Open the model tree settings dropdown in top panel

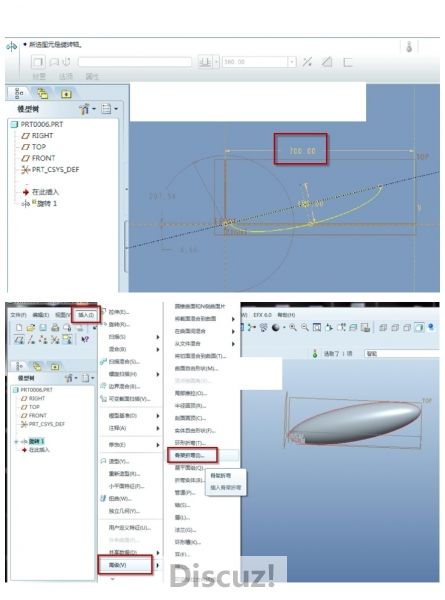(88, 109)
